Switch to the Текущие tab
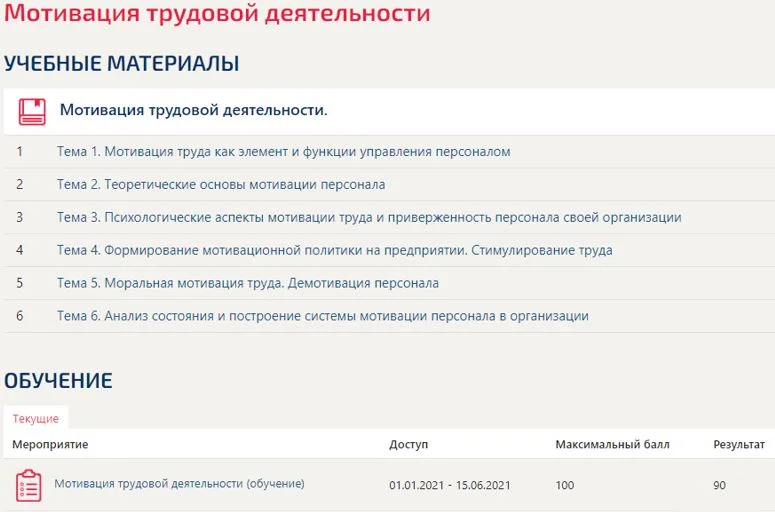This screenshot has width=775, height=512. (36, 418)
